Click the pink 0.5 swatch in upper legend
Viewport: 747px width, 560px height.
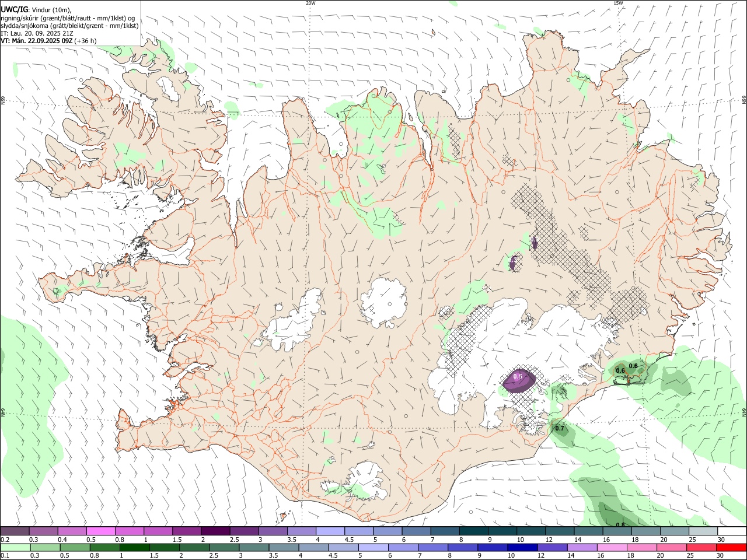(100, 531)
